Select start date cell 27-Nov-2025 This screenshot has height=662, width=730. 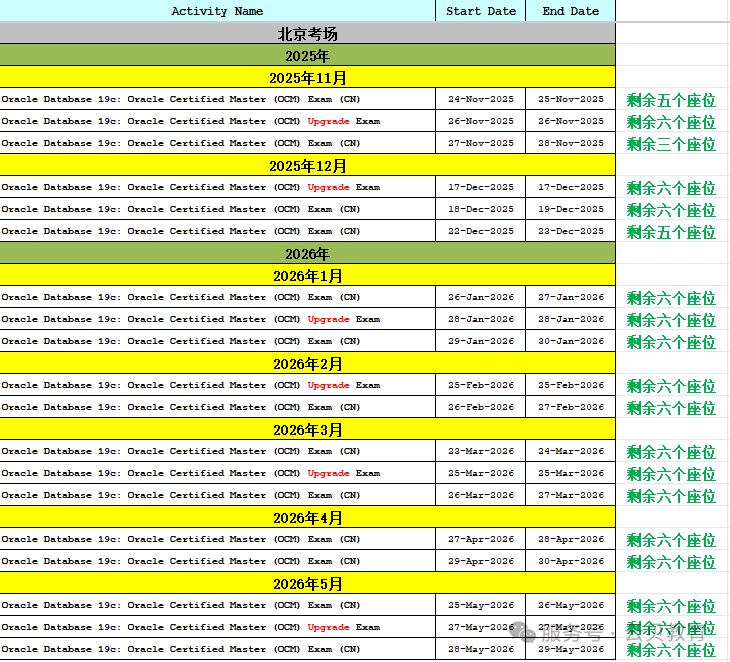click(x=480, y=143)
